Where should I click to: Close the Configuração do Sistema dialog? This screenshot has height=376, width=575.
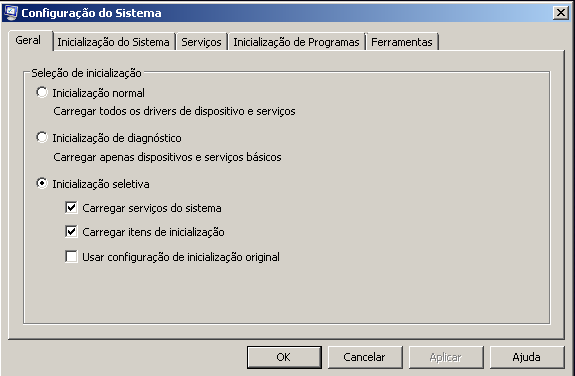point(561,13)
